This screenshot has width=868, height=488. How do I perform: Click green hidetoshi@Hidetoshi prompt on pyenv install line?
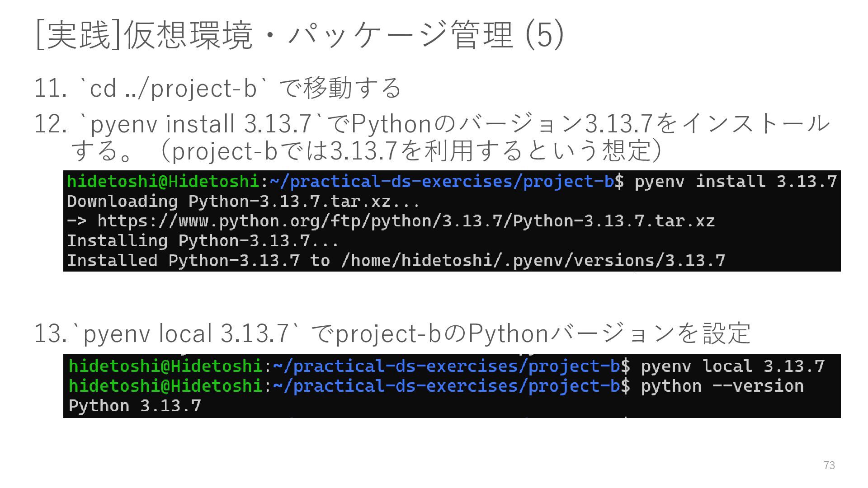coord(163,182)
